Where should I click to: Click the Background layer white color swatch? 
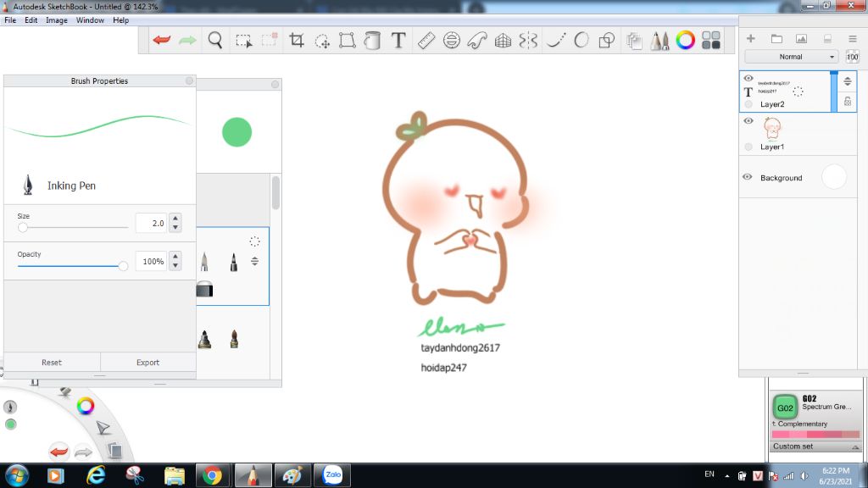(834, 177)
